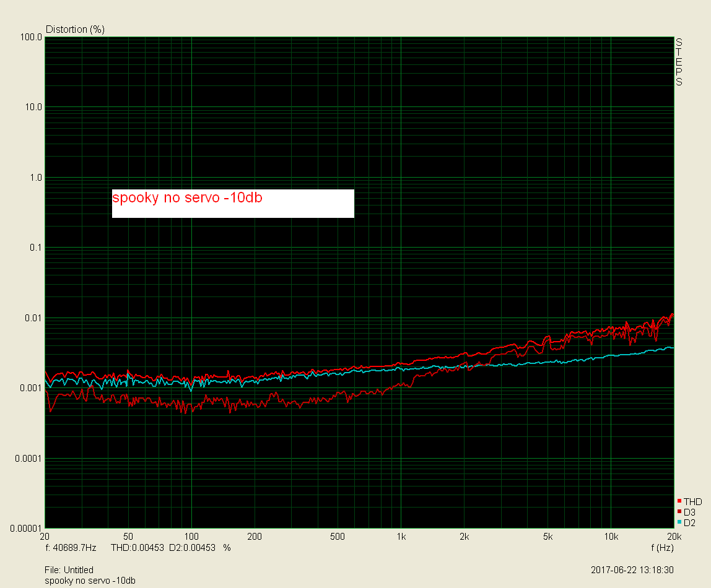This screenshot has height=588, width=711.
Task: Click the '0.01' y-axis label
Action: 33,318
